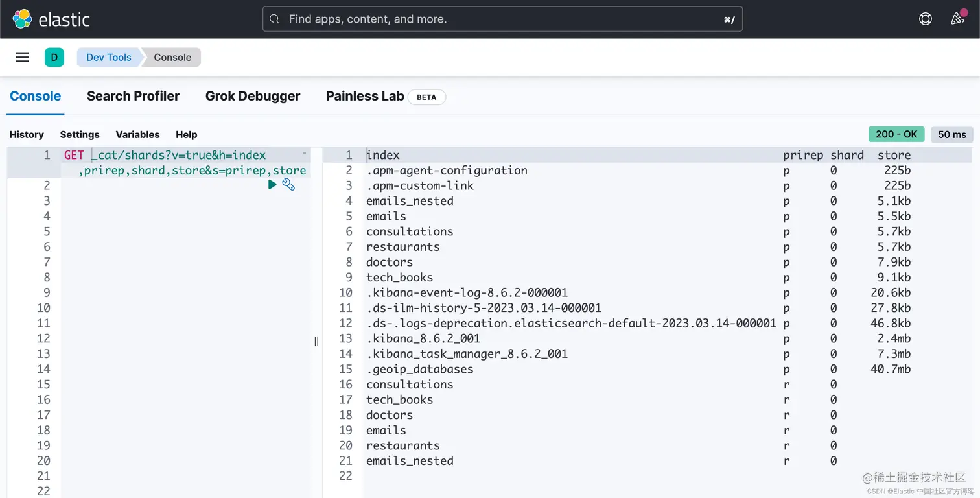Open the space selector D avatar

(x=54, y=57)
